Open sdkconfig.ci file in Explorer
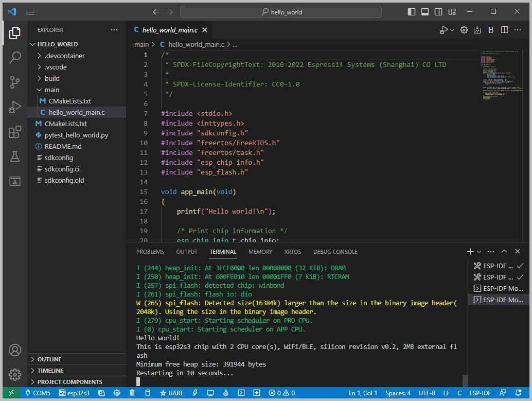 62,169
